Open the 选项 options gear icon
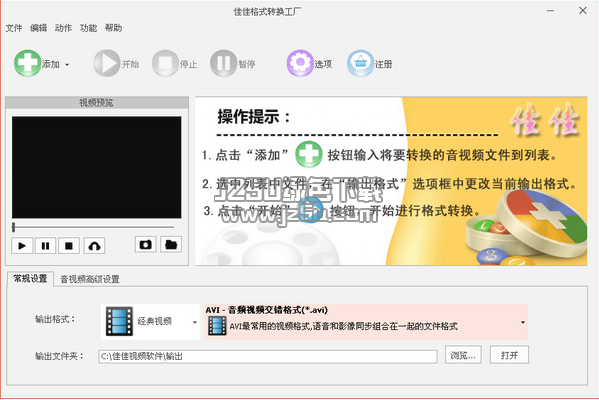 click(300, 63)
